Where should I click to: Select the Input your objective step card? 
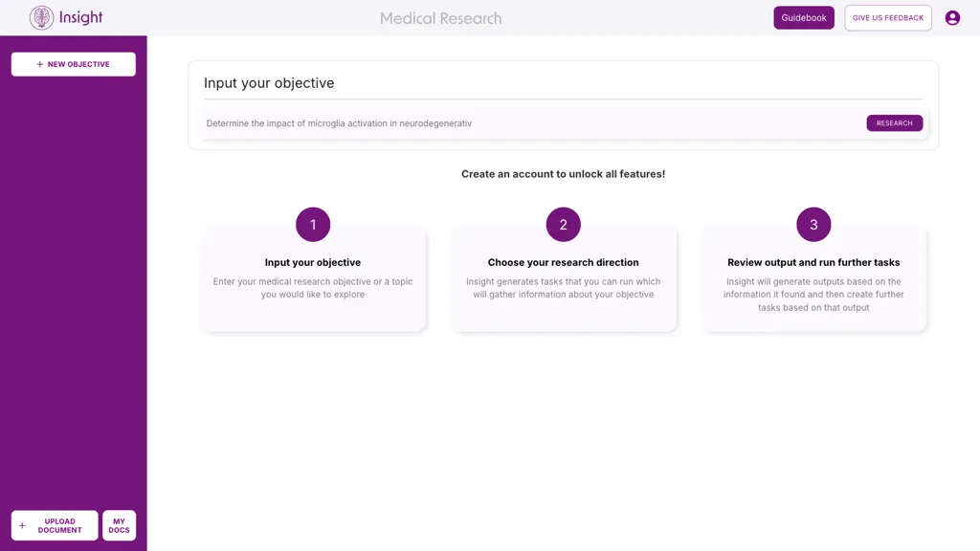[x=313, y=282]
